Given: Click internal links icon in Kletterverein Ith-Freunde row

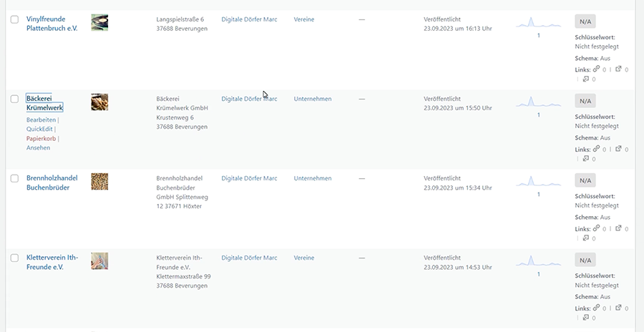Looking at the screenshot, I should tap(597, 308).
